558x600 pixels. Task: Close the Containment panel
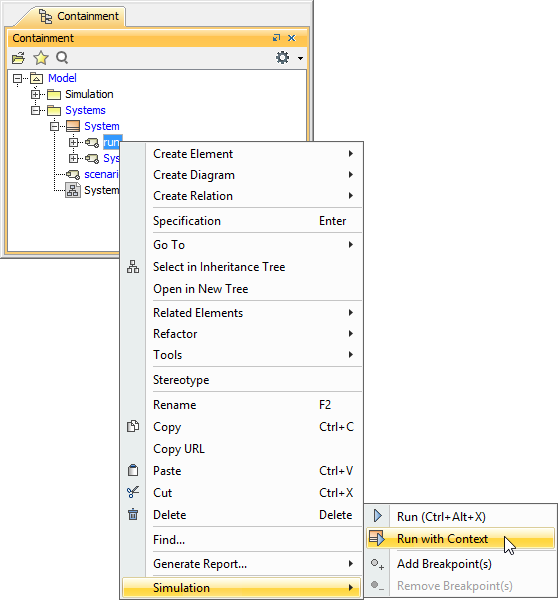[x=292, y=38]
